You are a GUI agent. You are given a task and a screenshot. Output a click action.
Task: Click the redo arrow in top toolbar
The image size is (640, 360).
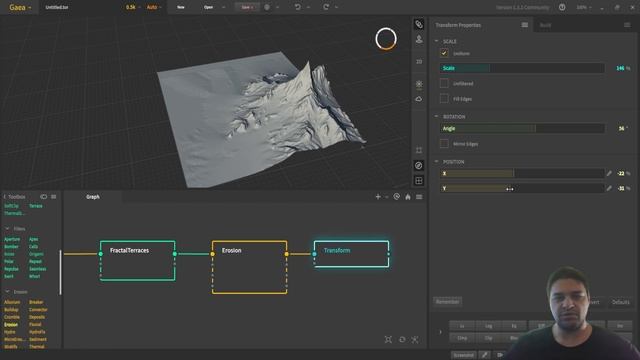click(x=326, y=7)
